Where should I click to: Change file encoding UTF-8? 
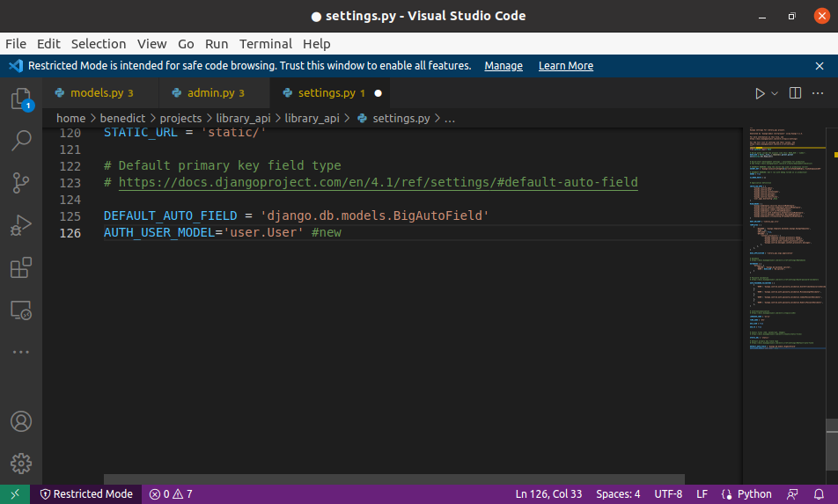(668, 494)
